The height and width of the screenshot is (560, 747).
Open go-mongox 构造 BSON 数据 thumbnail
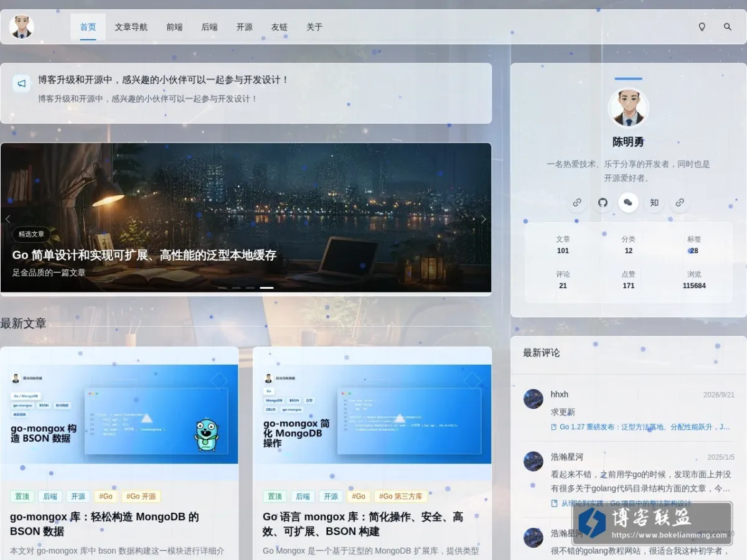pos(119,414)
